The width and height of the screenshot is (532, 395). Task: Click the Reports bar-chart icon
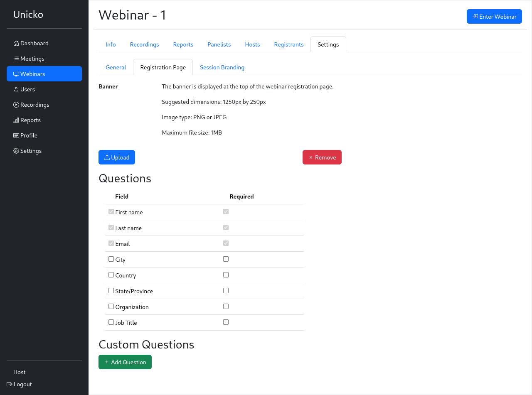pos(16,120)
